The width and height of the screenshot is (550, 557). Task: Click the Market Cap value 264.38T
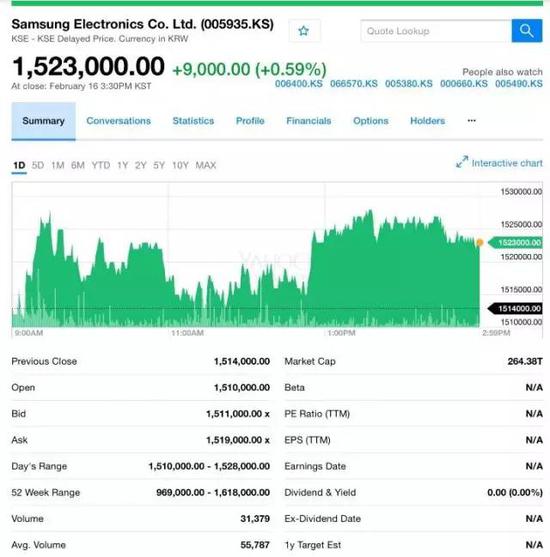click(525, 362)
